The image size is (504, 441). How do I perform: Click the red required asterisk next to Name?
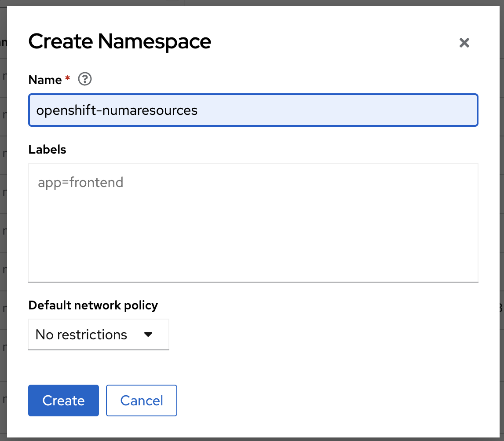(x=67, y=79)
